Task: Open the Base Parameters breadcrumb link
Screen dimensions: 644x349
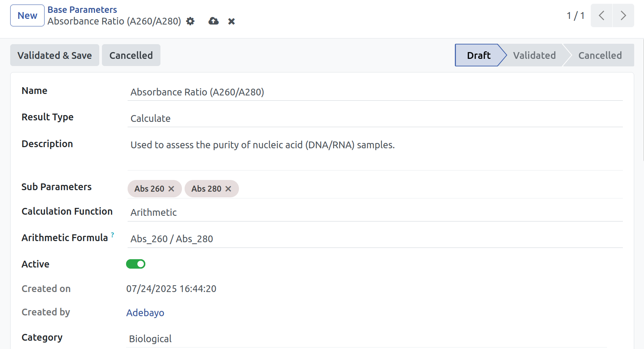Action: [x=82, y=9]
